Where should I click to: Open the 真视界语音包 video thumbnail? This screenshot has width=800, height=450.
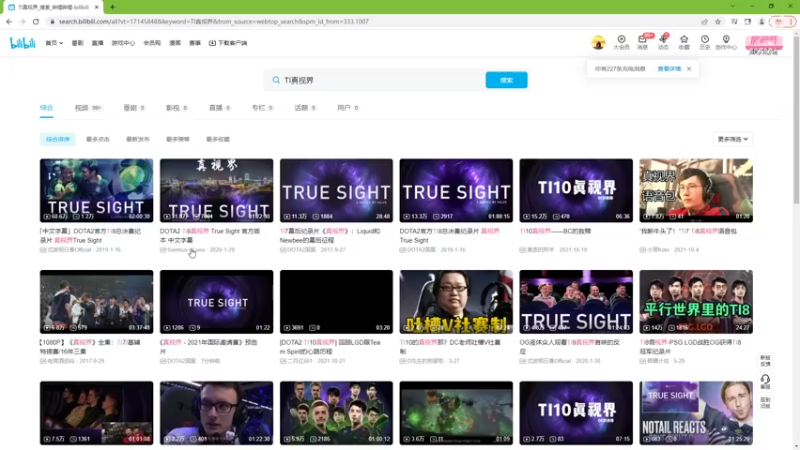click(696, 190)
